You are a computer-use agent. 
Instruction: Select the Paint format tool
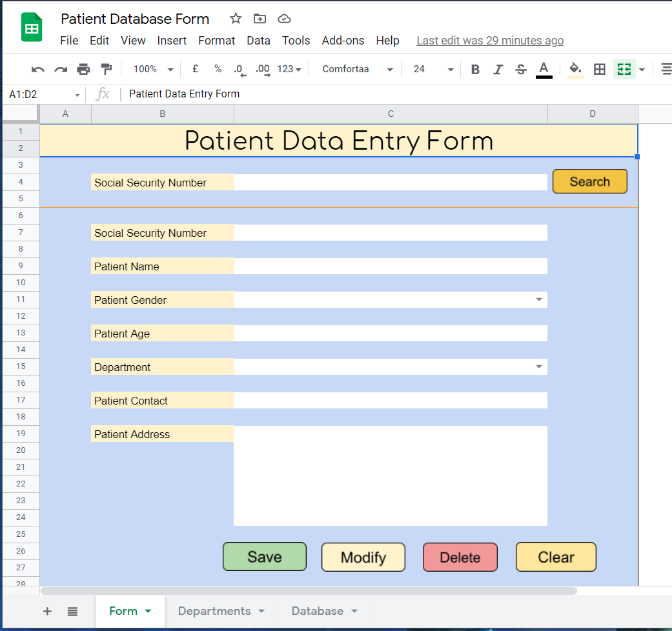point(106,68)
